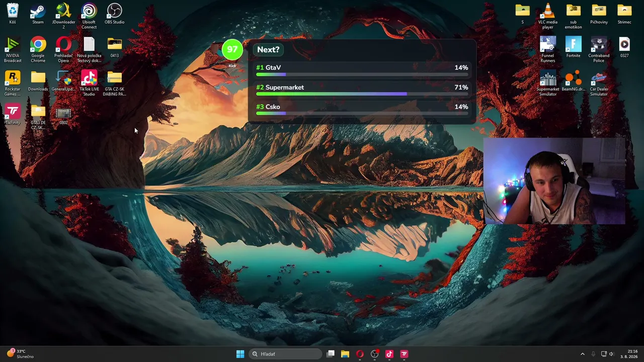Select the Pičhoviny folder
The image size is (644, 362).
(x=599, y=14)
